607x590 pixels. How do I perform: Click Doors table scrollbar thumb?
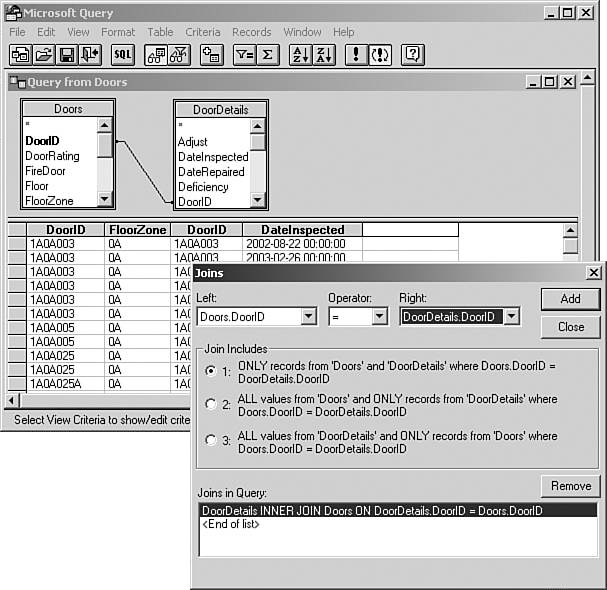tap(105, 144)
